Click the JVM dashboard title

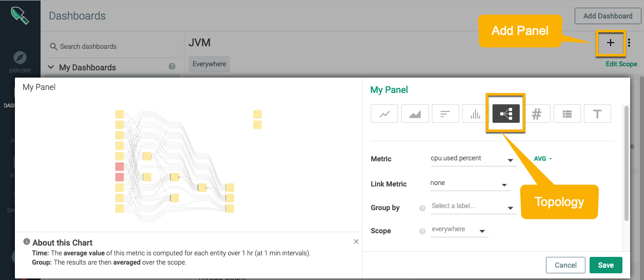point(200,43)
